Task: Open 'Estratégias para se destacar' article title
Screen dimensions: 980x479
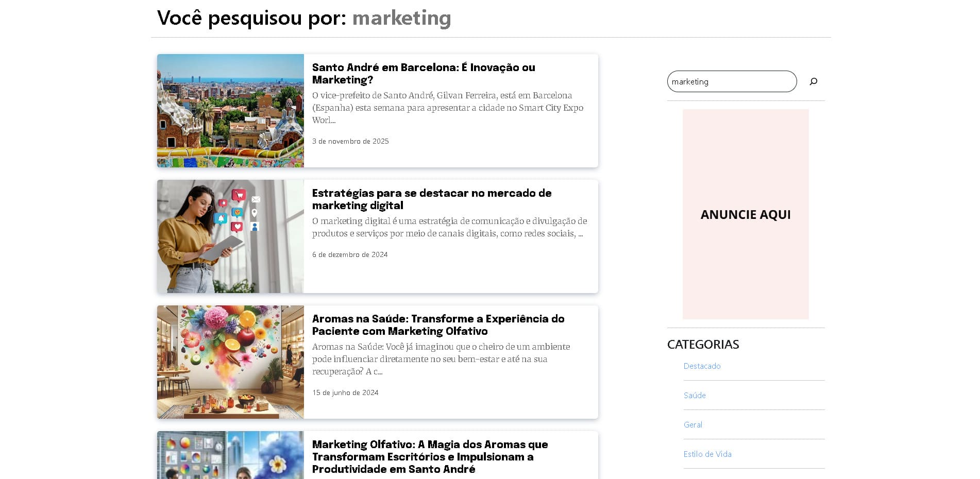Action: (x=432, y=199)
